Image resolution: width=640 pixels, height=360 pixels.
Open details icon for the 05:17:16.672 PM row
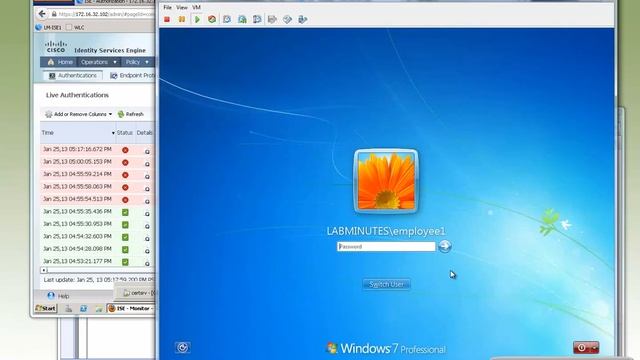[x=147, y=151]
